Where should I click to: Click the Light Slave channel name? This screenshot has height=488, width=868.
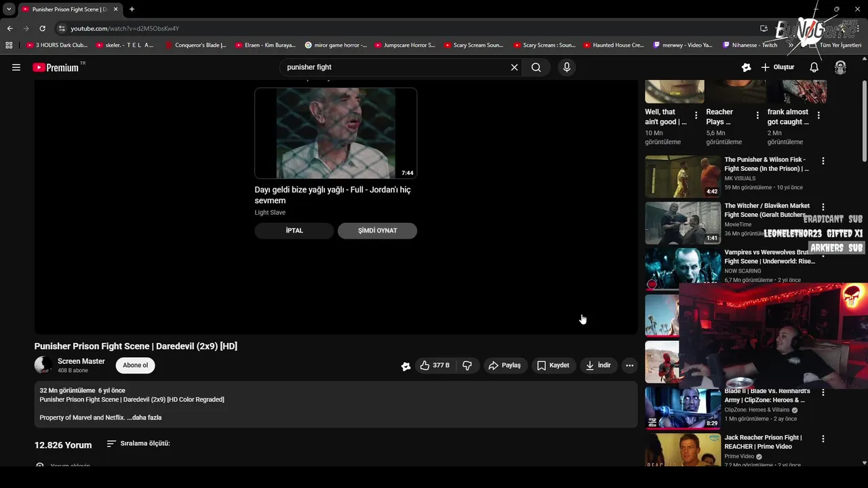pos(270,213)
